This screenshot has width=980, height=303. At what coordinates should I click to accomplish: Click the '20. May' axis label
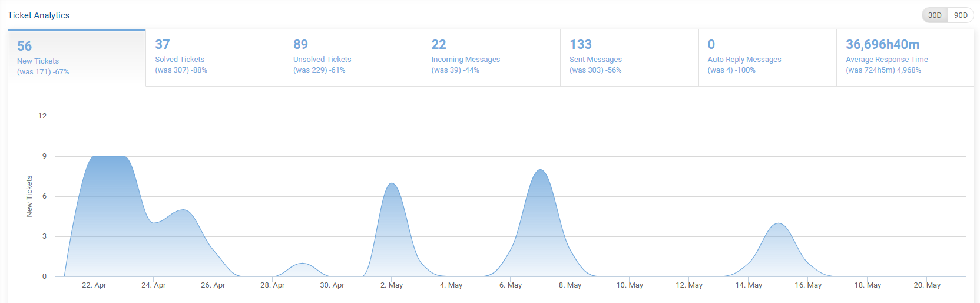927,285
